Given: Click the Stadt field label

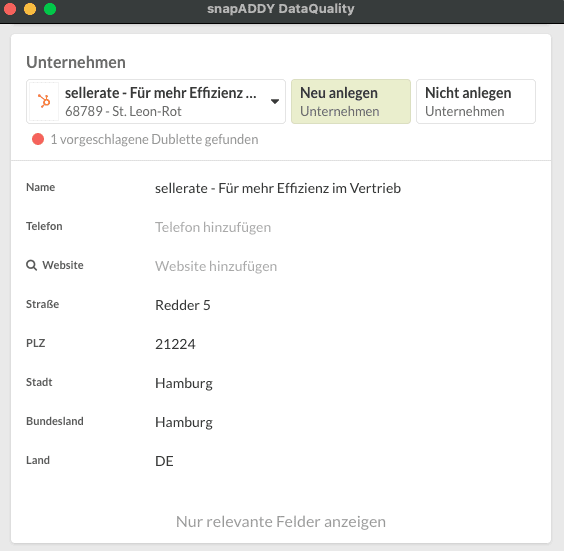Looking at the screenshot, I should pos(39,382).
